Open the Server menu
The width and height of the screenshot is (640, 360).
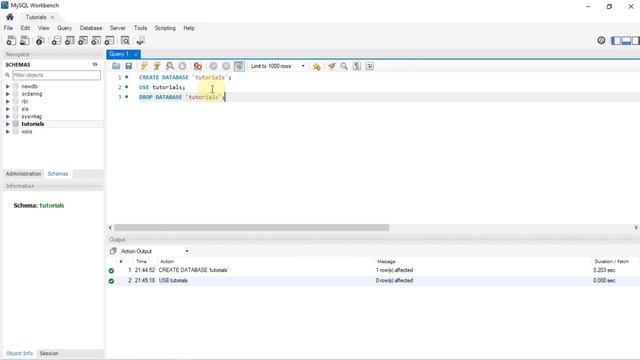[x=118, y=28]
